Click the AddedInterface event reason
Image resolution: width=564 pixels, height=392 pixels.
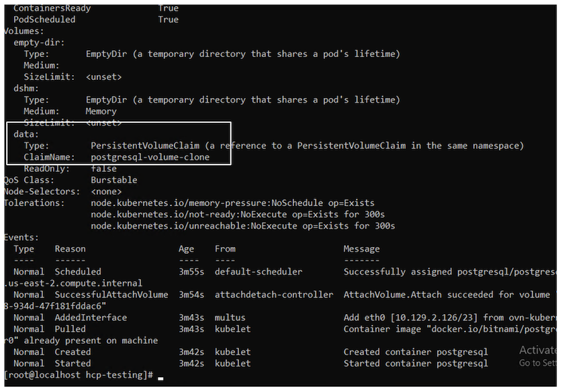click(91, 317)
